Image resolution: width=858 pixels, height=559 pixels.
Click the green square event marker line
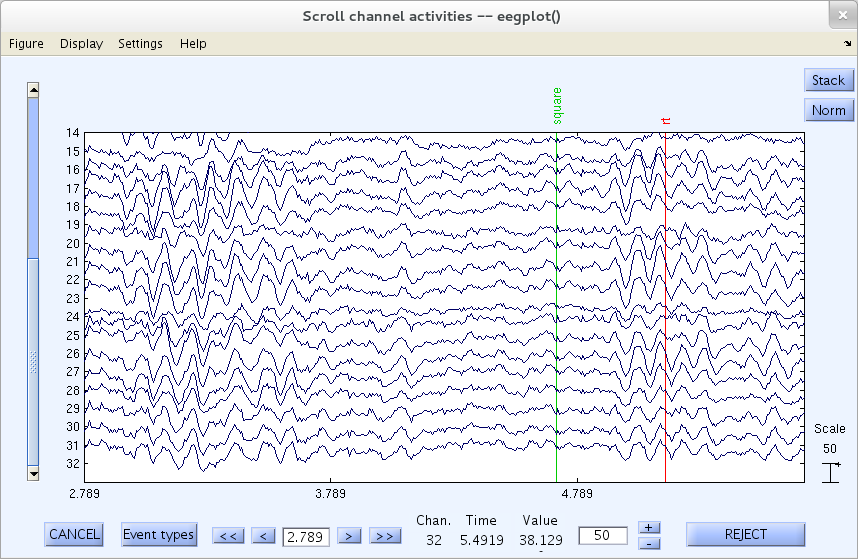click(556, 300)
